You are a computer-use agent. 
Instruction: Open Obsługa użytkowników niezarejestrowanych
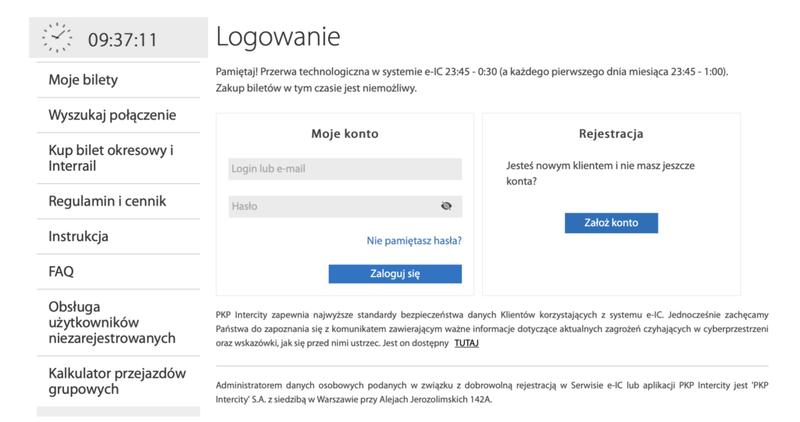(x=111, y=321)
